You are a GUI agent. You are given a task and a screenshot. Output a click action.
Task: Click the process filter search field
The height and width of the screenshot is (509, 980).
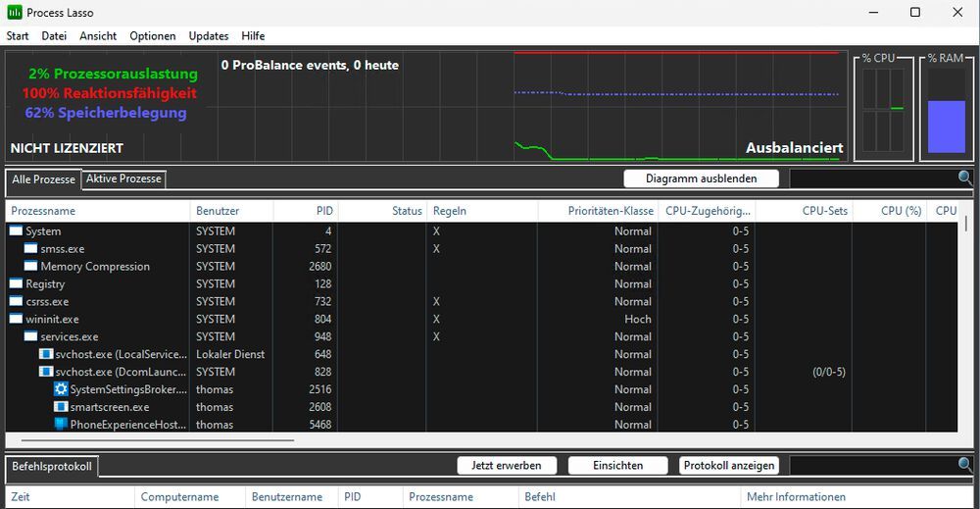click(874, 178)
